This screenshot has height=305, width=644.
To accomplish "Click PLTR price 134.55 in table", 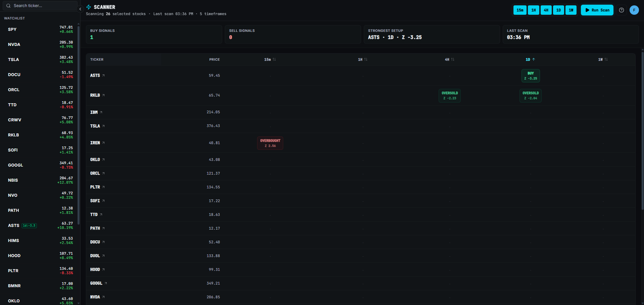I will point(213,187).
